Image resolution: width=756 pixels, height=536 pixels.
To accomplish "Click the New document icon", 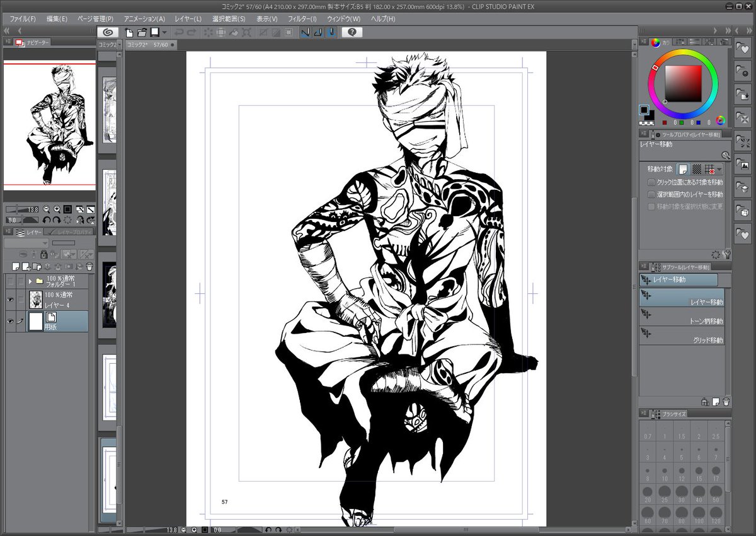I will tap(130, 32).
